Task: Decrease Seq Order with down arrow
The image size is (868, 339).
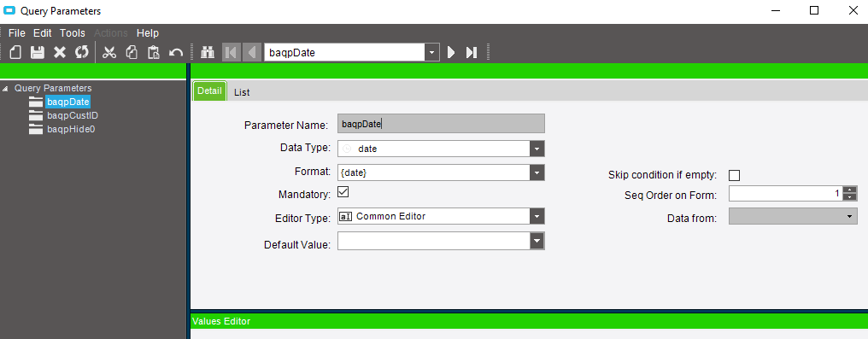Action: (850, 197)
